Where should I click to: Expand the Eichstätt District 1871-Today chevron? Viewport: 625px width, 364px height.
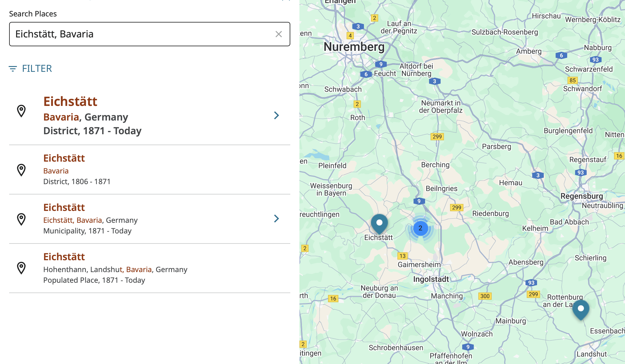276,115
